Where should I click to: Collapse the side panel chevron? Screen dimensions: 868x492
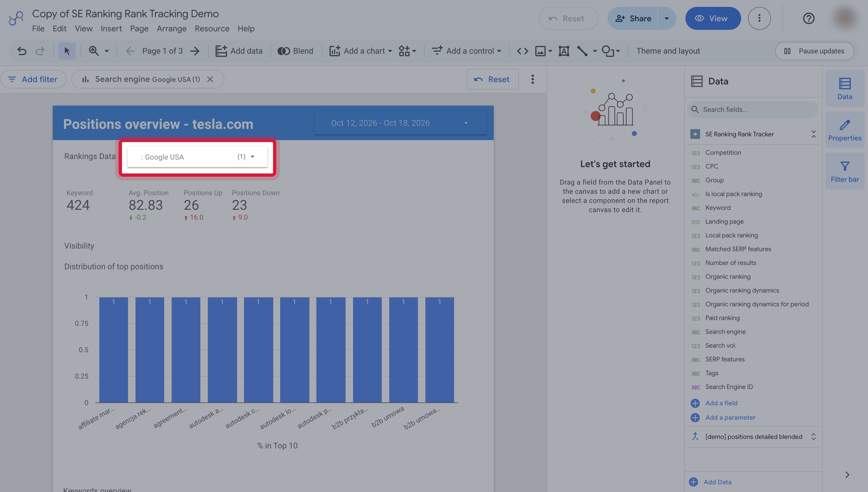tap(847, 475)
